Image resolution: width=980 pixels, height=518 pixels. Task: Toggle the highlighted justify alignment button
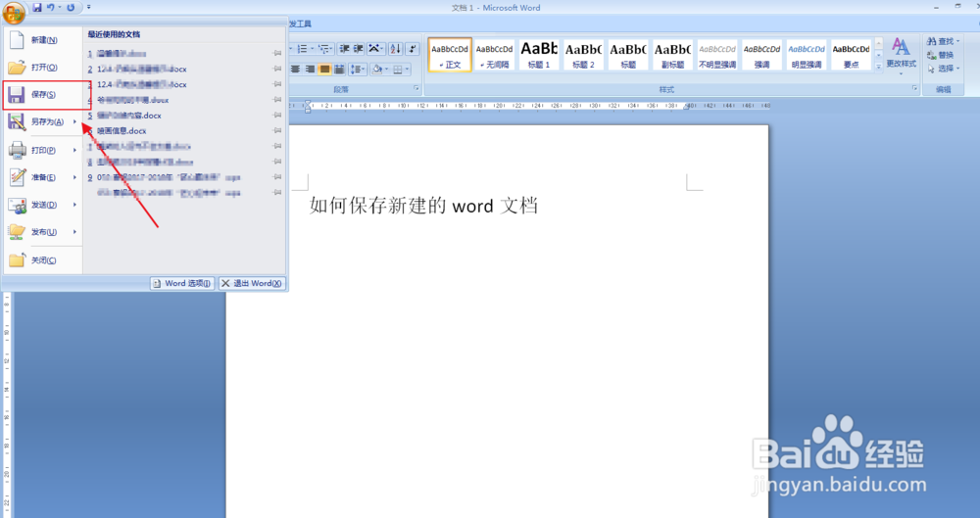pyautogui.click(x=324, y=69)
